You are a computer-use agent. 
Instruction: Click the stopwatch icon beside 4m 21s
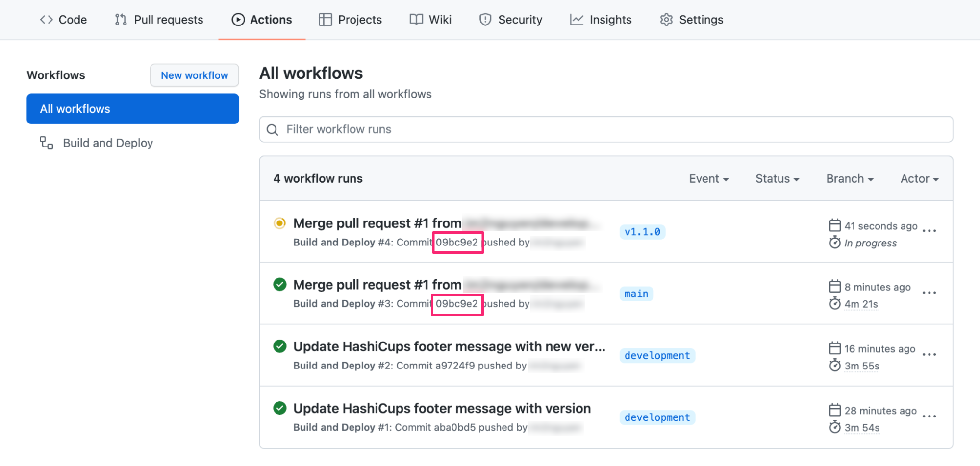pyautogui.click(x=835, y=304)
